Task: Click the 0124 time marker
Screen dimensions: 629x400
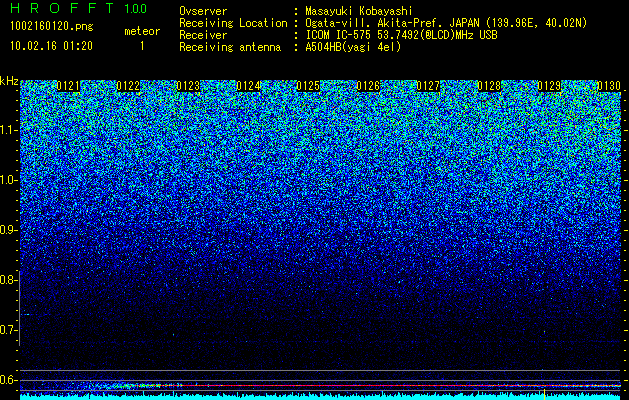Action: (x=248, y=86)
